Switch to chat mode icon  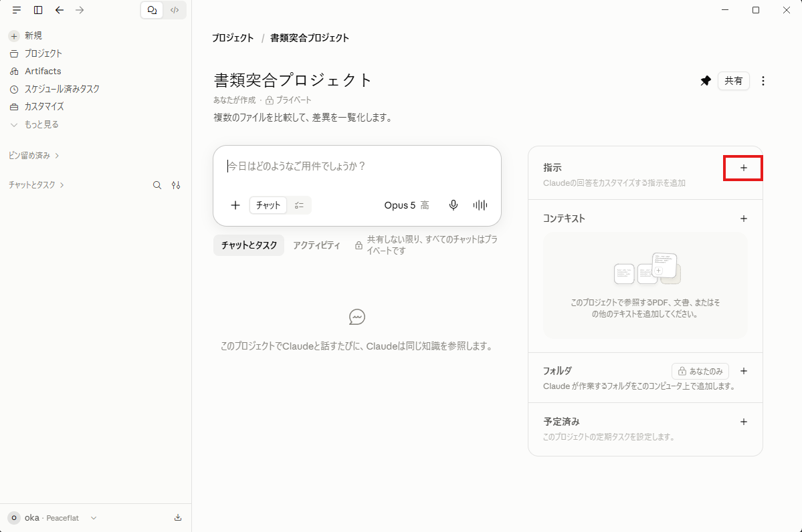pos(152,10)
